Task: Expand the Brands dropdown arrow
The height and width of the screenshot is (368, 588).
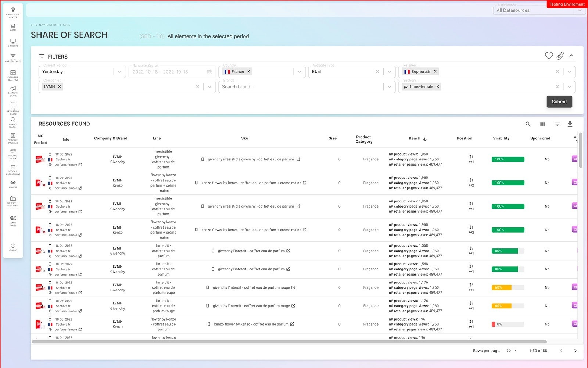Action: [x=390, y=87]
